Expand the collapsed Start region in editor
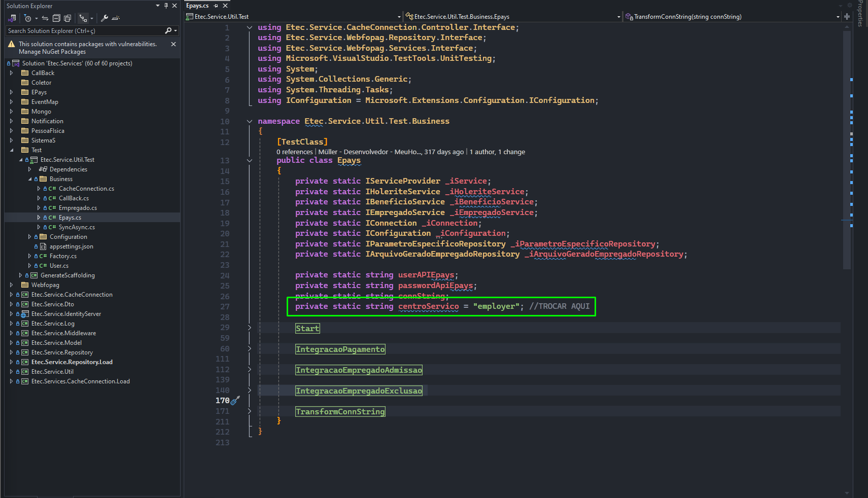The height and width of the screenshot is (498, 868). 250,328
